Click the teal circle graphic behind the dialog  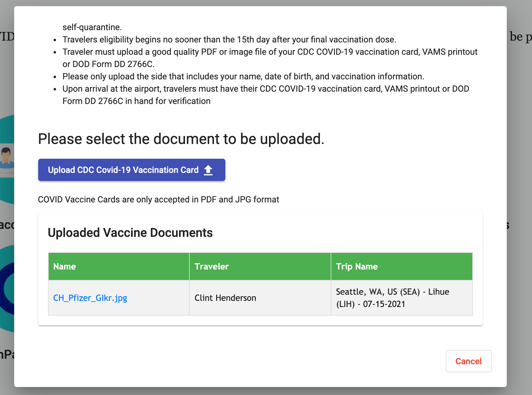coord(7,191)
